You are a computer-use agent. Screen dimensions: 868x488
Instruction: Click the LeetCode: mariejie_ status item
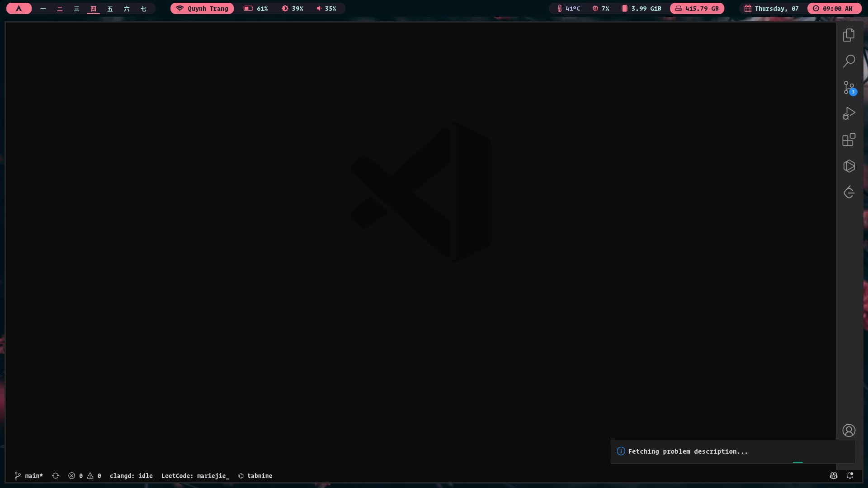[x=195, y=476]
